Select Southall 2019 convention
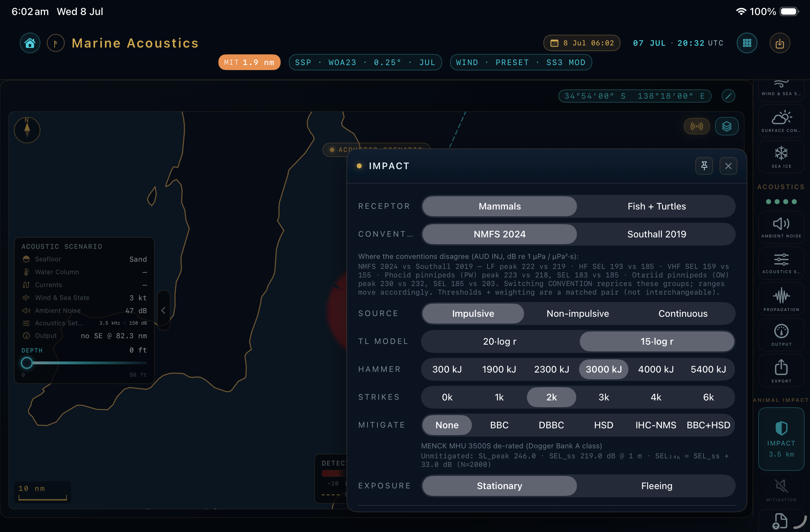Viewport: 810px width, 532px height. pos(657,234)
